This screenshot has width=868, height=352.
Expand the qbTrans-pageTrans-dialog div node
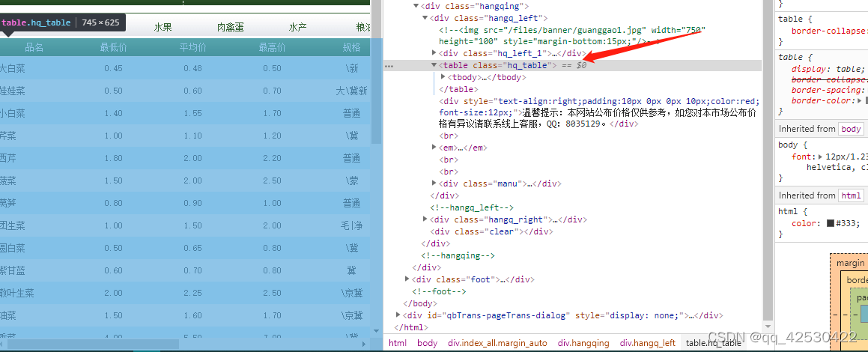coord(398,315)
